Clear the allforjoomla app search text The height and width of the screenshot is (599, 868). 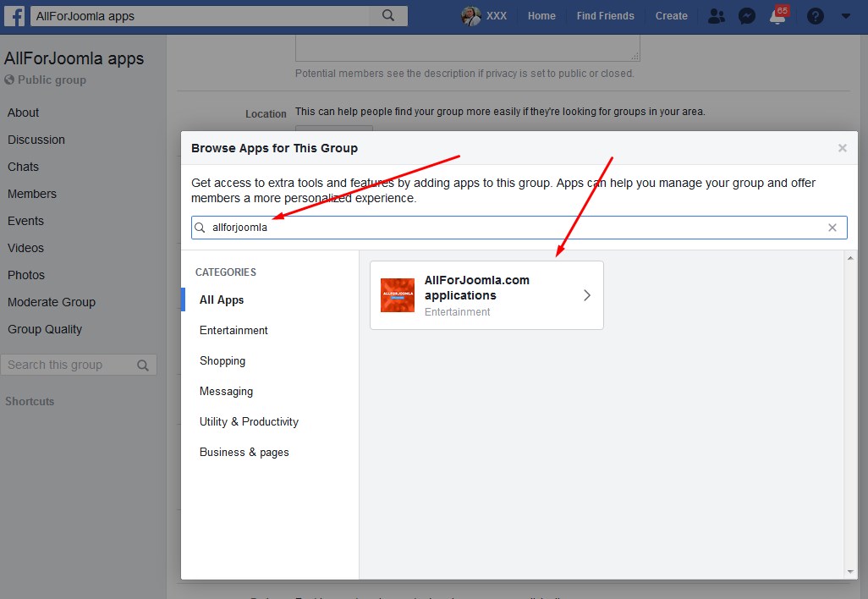832,228
